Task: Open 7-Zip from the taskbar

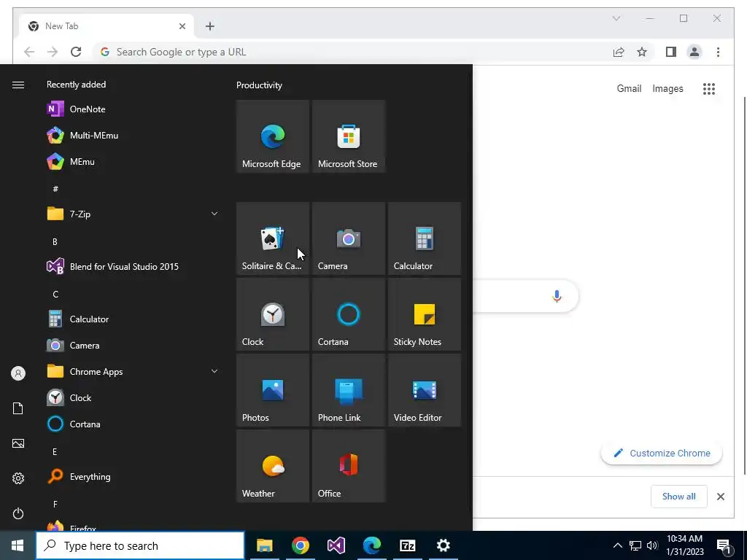Action: [407, 545]
